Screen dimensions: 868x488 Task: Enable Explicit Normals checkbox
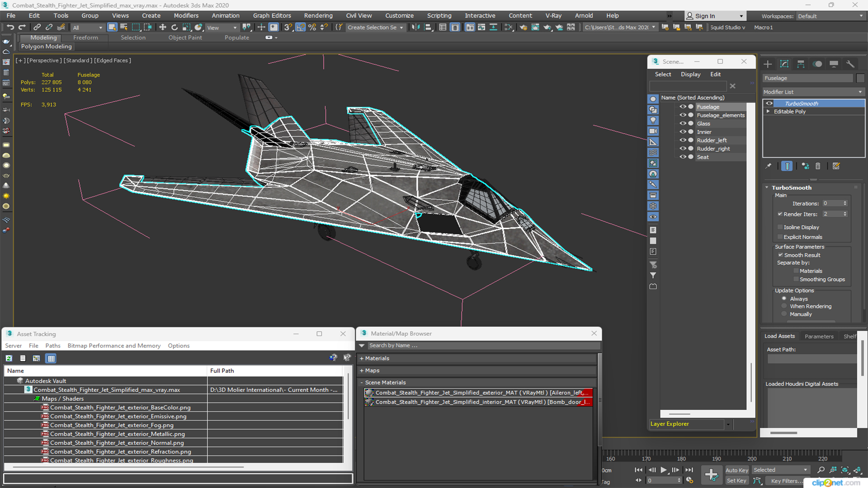pos(780,237)
